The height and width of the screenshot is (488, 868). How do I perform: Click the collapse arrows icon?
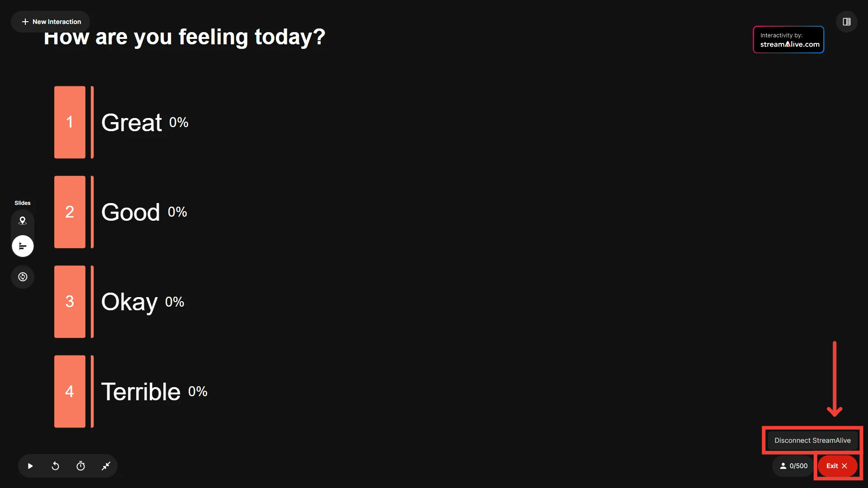106,466
